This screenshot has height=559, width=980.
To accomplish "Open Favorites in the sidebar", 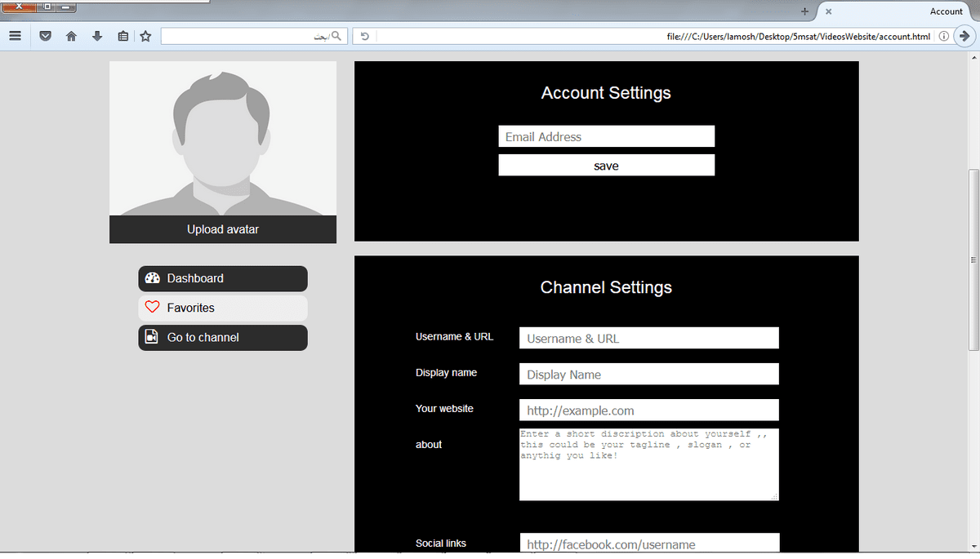I will coord(223,308).
